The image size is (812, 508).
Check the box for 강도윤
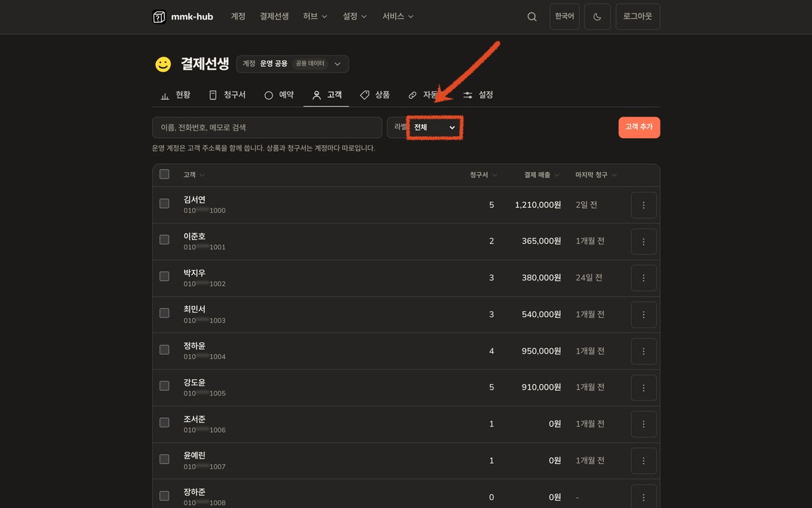164,386
